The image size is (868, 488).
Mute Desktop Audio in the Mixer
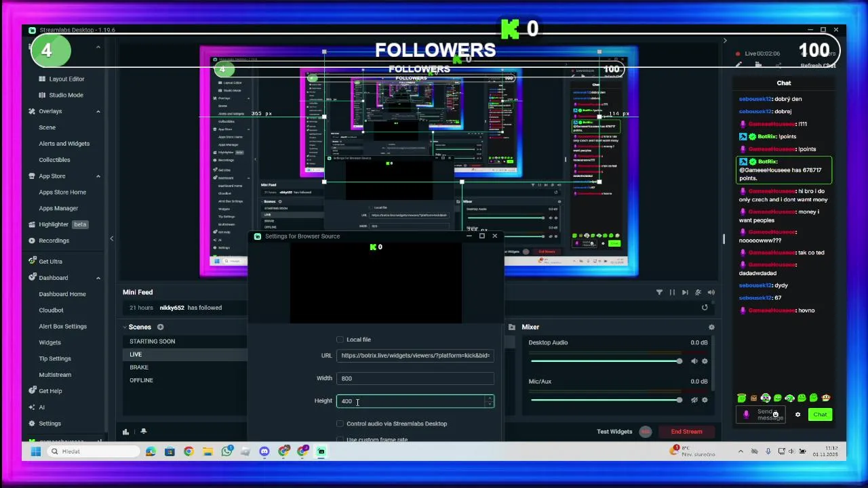[694, 361]
